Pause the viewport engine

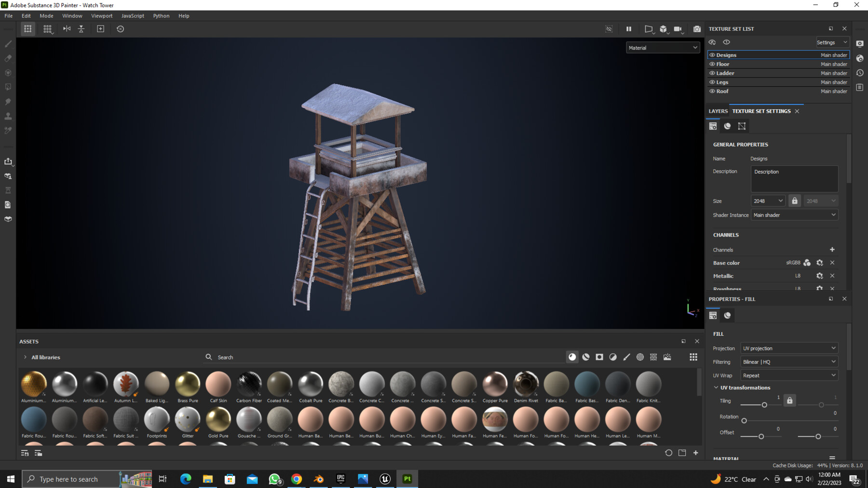[628, 29]
